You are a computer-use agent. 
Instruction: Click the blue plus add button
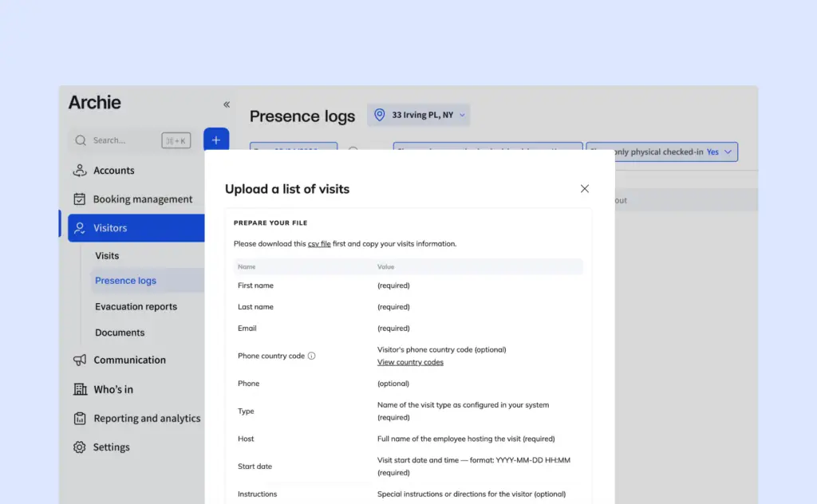216,140
